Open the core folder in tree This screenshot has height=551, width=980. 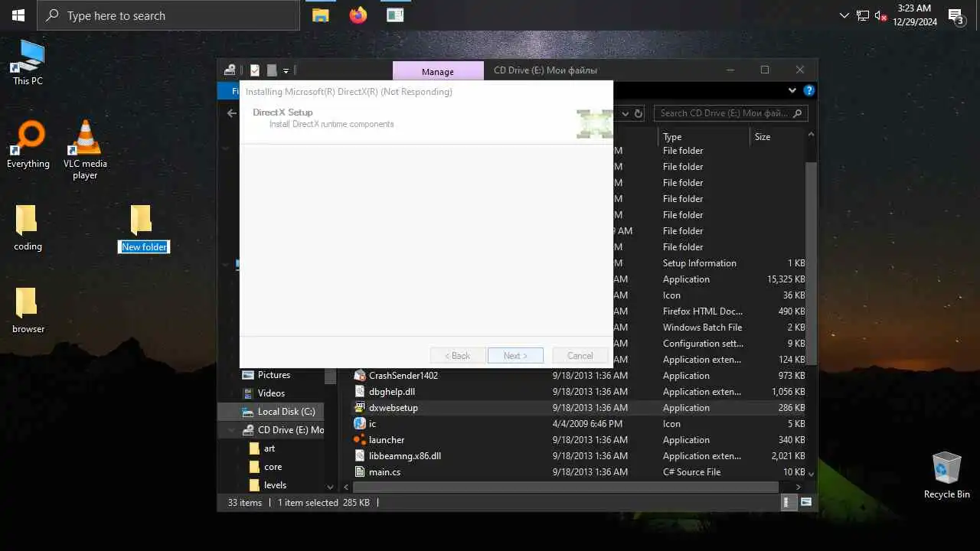[x=273, y=467]
